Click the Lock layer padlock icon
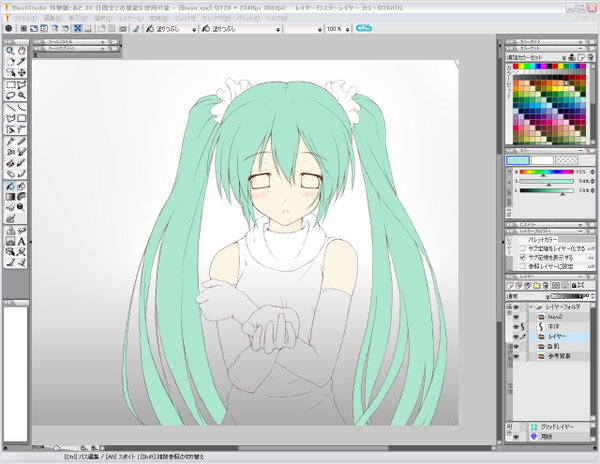The width and height of the screenshot is (600, 464). pos(574,285)
